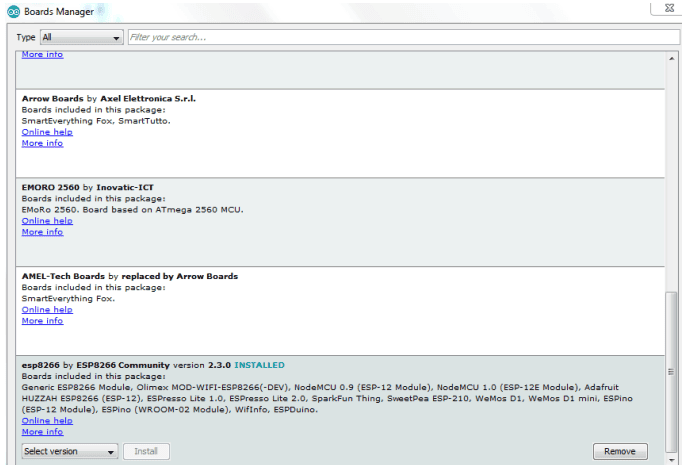Click the esp8266 INSTALLED status text

(x=259, y=365)
